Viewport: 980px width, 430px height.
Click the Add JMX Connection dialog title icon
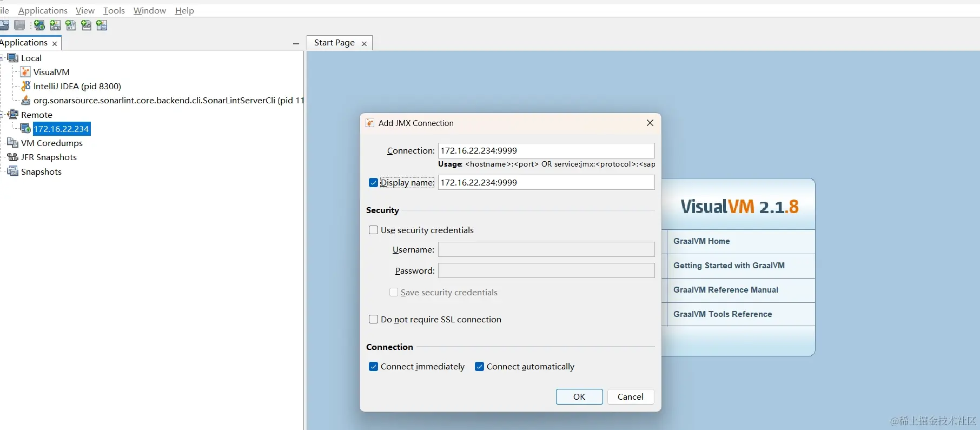pos(370,123)
